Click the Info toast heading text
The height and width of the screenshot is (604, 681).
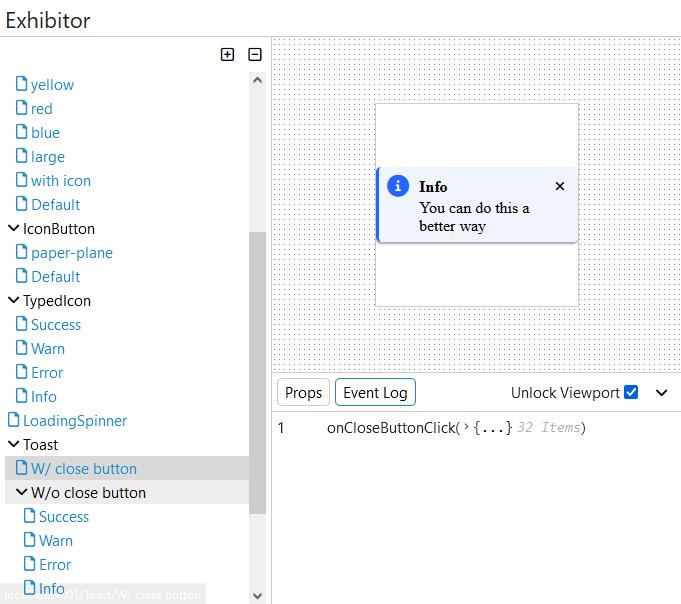click(433, 187)
